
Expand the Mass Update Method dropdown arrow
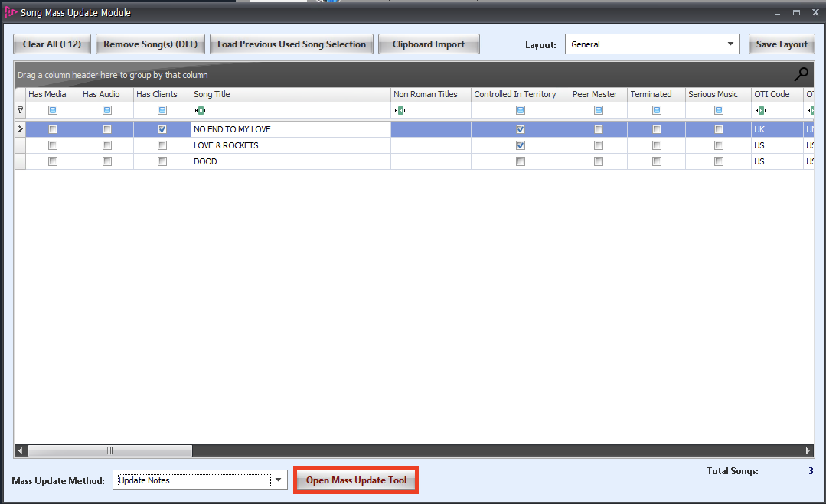pyautogui.click(x=278, y=480)
